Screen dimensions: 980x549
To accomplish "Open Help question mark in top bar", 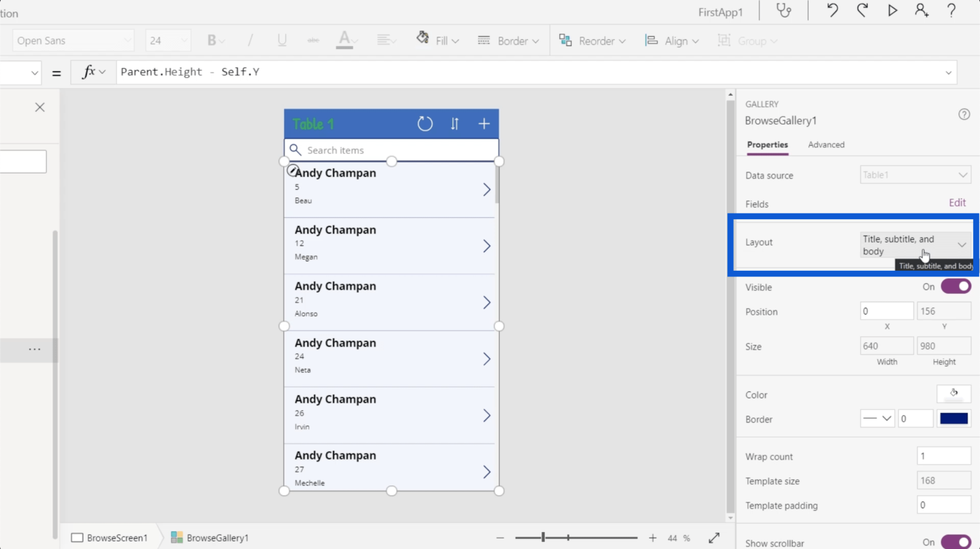I will click(951, 11).
